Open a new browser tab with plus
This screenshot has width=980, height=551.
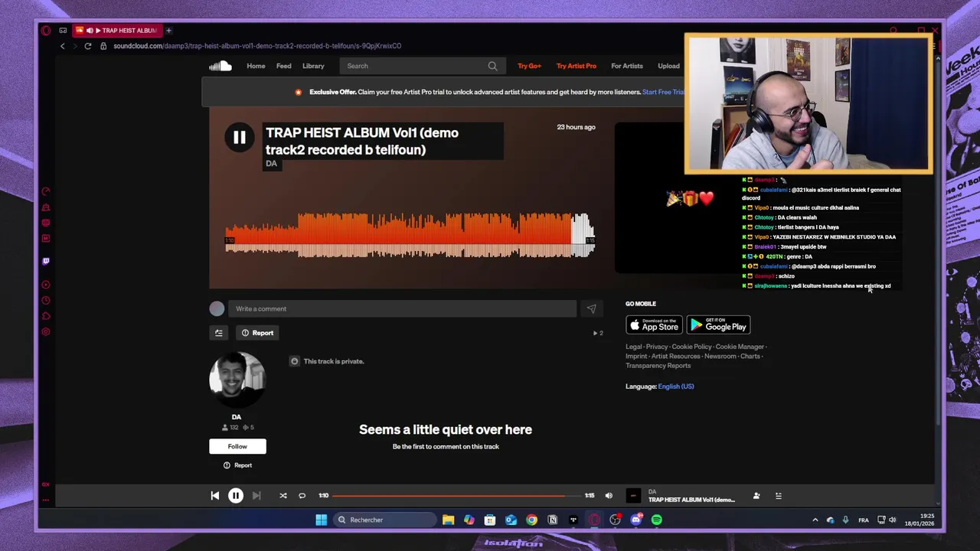pyautogui.click(x=169, y=31)
